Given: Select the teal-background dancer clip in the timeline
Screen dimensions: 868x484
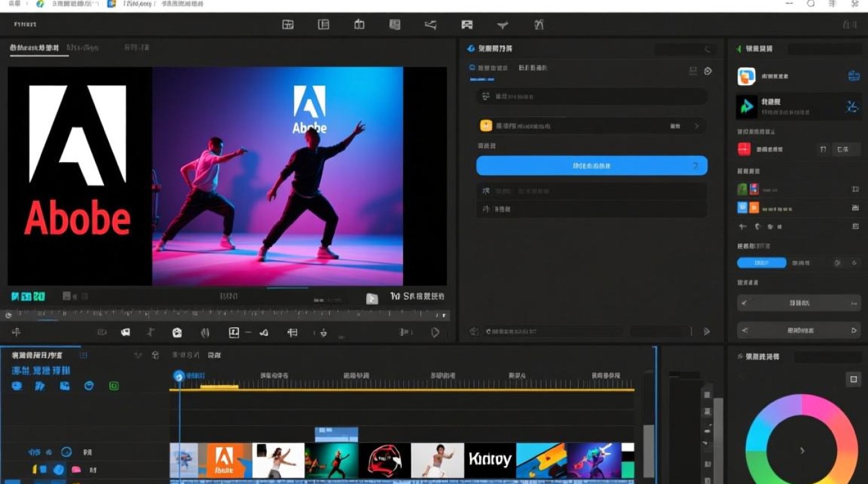Looking at the screenshot, I should (x=332, y=460).
